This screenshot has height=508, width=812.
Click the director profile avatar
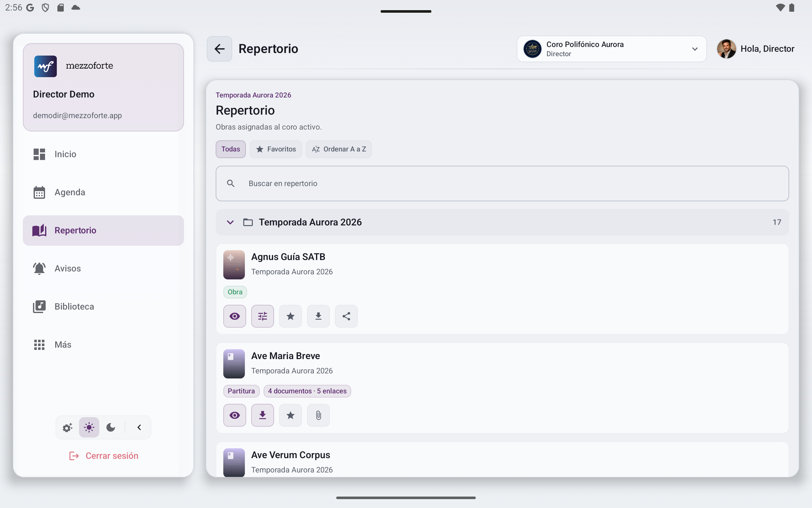tap(726, 49)
